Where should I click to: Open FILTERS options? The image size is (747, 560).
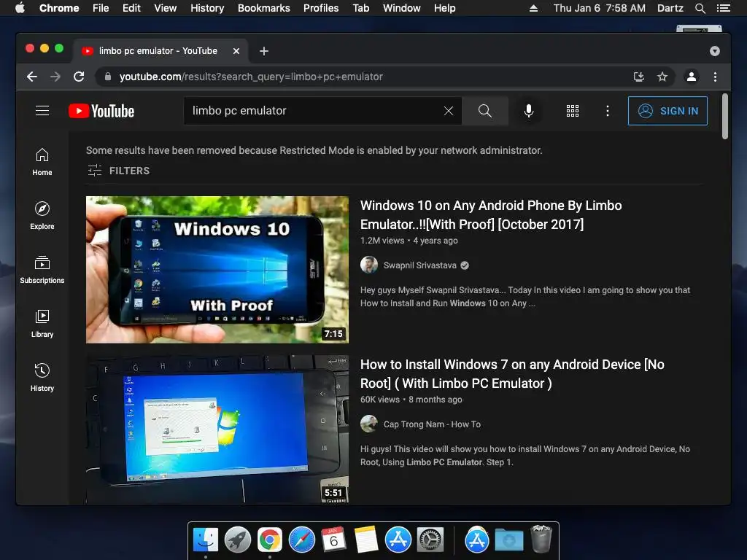[x=119, y=171]
